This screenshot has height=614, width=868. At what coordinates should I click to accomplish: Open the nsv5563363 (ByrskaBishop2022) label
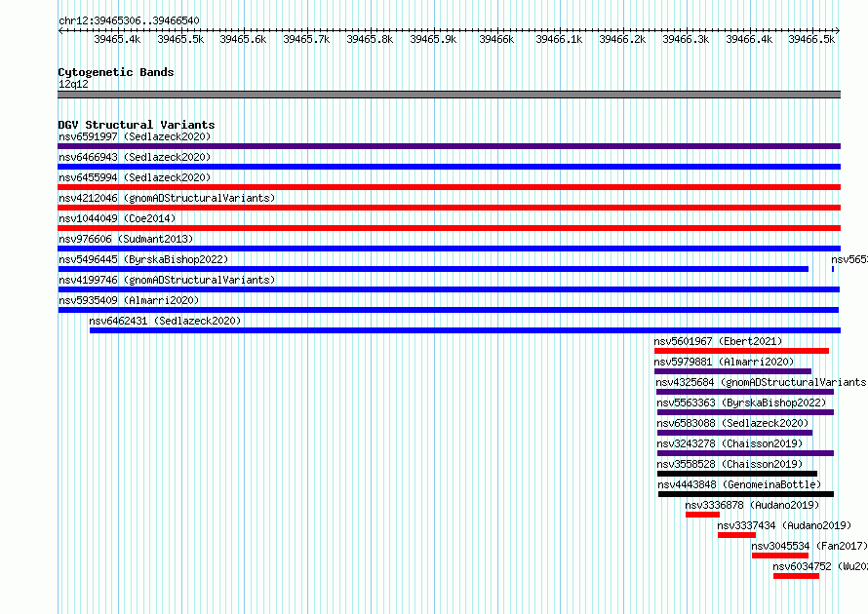pyautogui.click(x=741, y=403)
